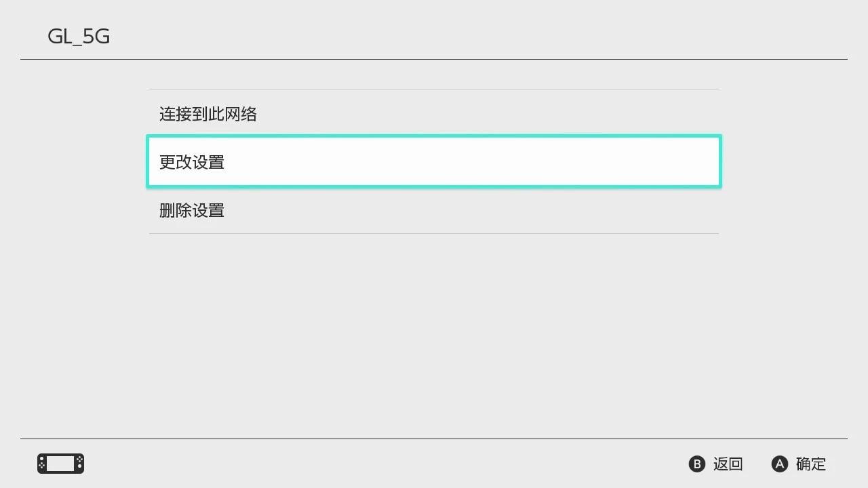
Task: Tap the B glyph beside 返回
Action: (x=697, y=464)
